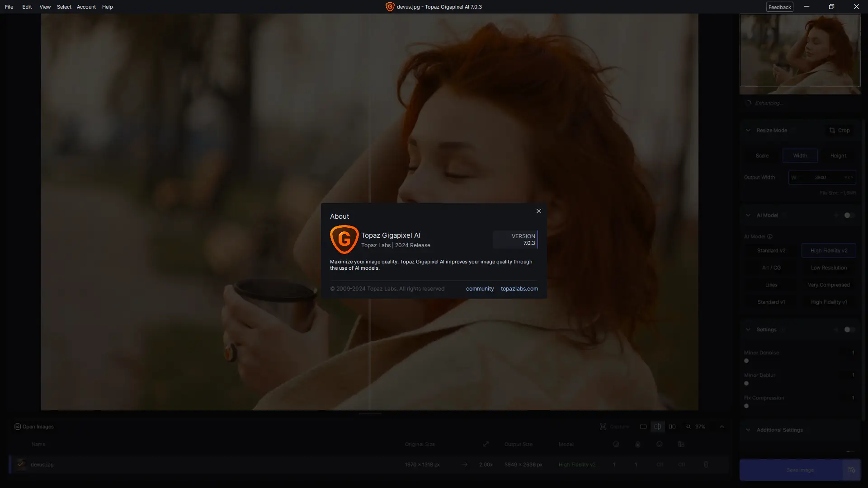Screen dimensions: 868x488
Task: Select the single view layout icon
Action: click(643, 427)
